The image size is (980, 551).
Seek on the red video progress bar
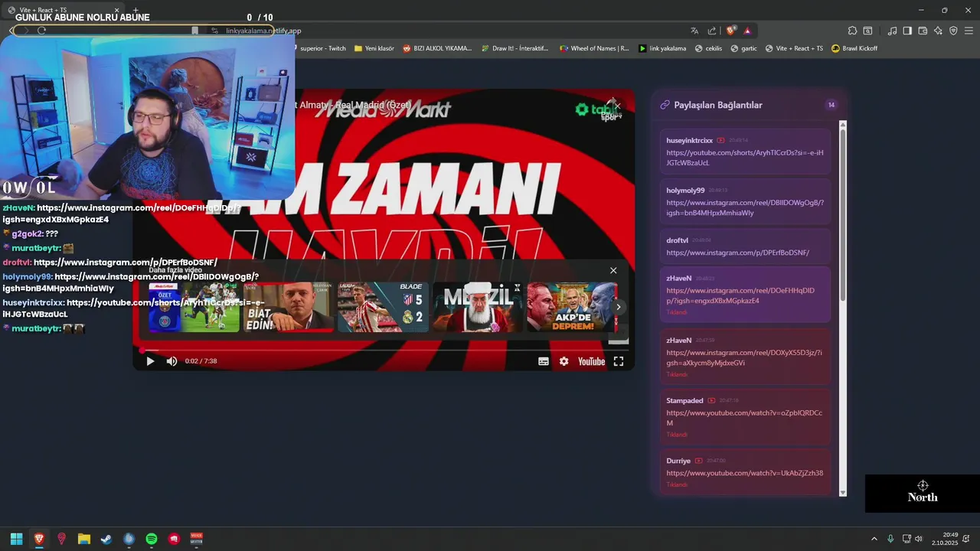[384, 350]
